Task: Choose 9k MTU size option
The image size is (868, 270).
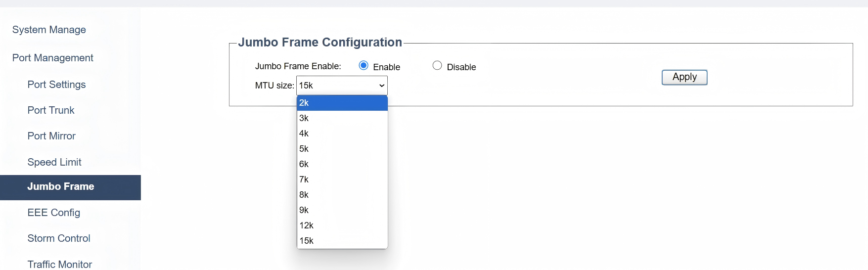Action: pos(342,210)
